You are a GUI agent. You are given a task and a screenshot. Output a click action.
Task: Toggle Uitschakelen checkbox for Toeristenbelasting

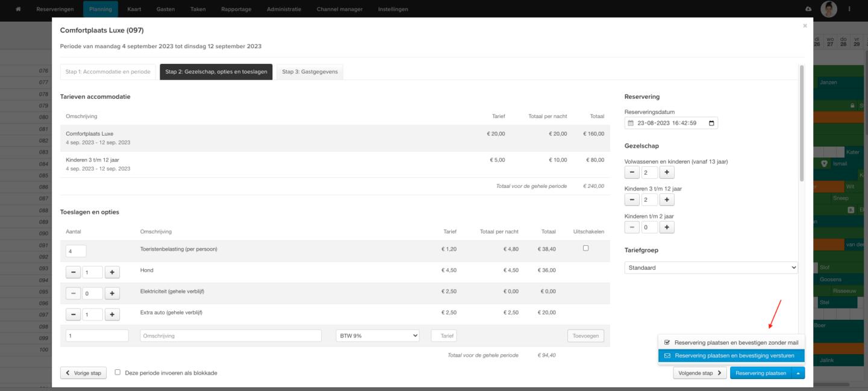(x=585, y=248)
